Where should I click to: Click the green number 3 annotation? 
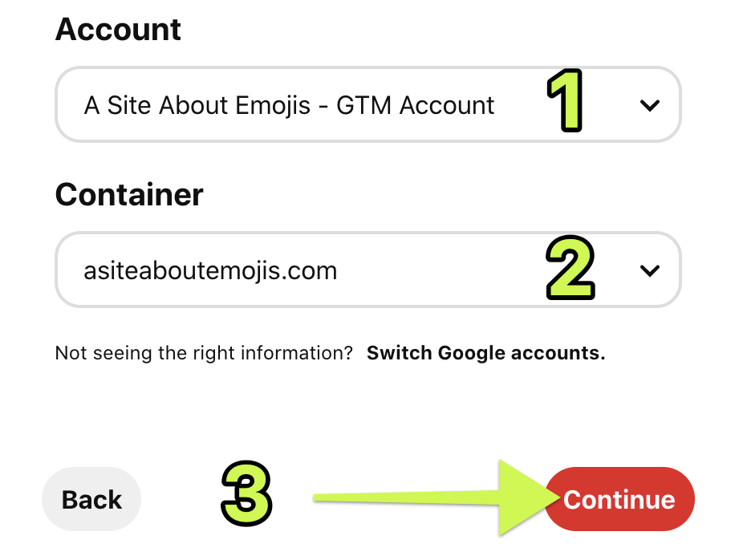click(x=246, y=492)
